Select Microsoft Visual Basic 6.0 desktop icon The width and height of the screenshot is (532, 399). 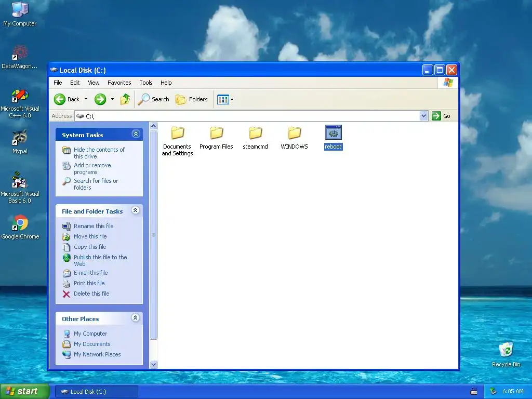pyautogui.click(x=20, y=188)
